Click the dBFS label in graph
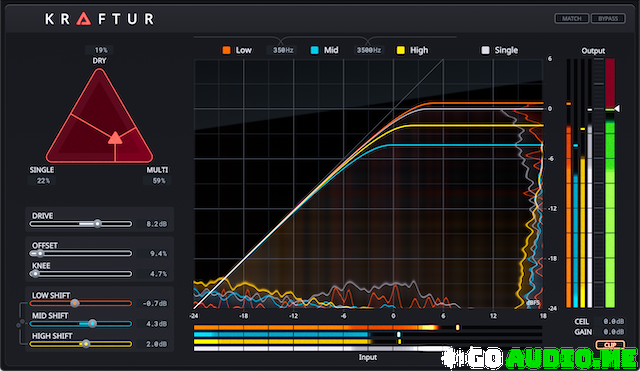Viewport: 640px width, 371px height. [533, 303]
